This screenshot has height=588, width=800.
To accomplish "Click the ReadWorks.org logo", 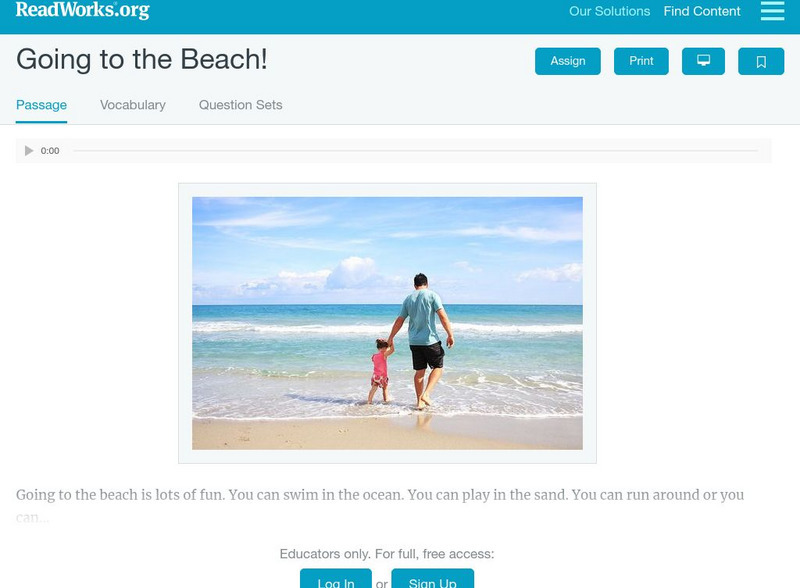I will coord(83,10).
